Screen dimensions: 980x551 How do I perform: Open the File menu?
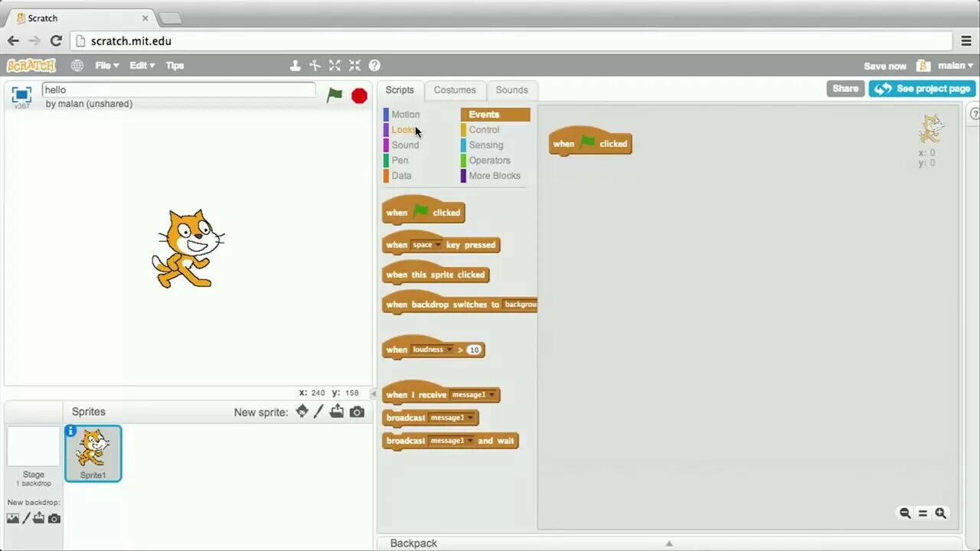106,66
